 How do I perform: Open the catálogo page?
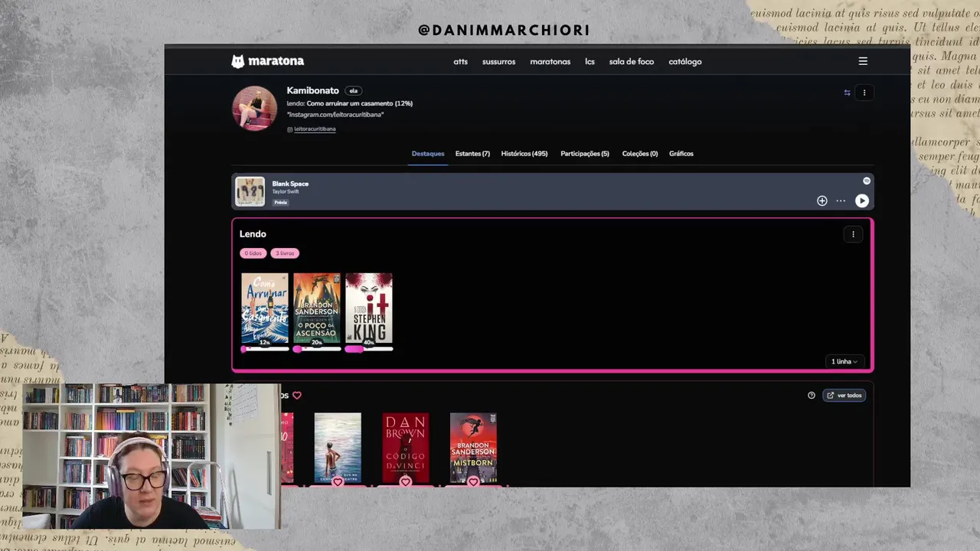click(x=685, y=62)
